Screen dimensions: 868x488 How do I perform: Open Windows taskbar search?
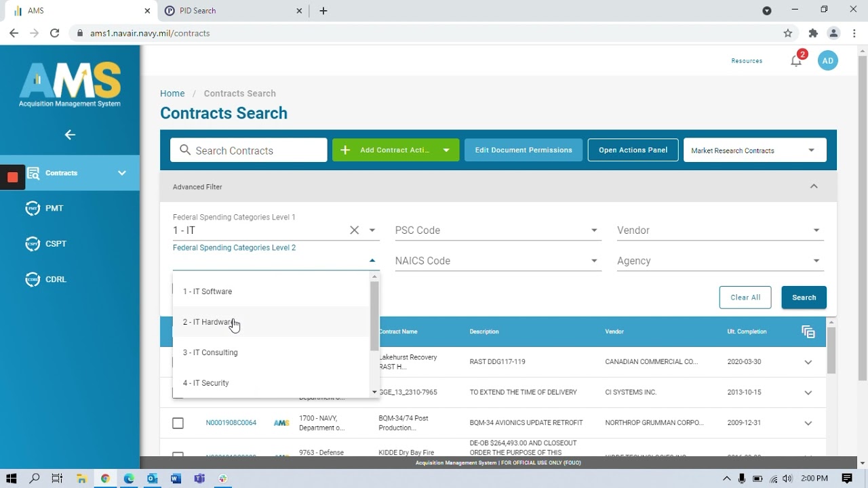click(35, 479)
